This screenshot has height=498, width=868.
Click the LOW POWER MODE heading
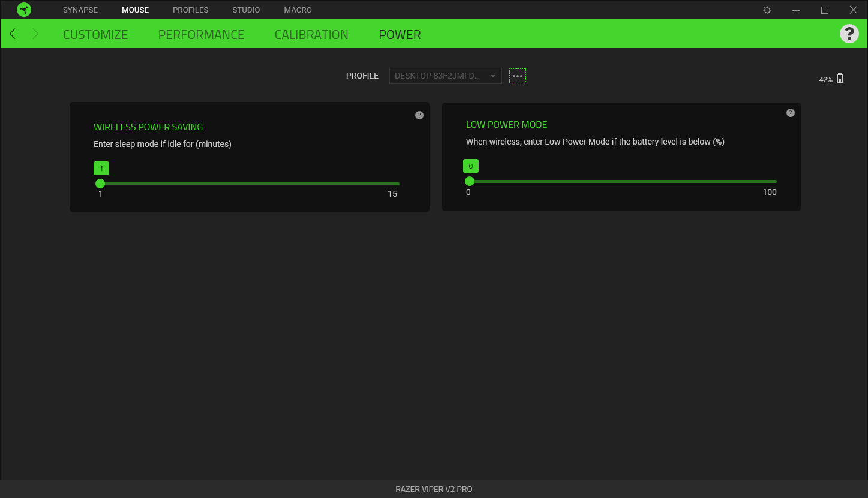(507, 125)
